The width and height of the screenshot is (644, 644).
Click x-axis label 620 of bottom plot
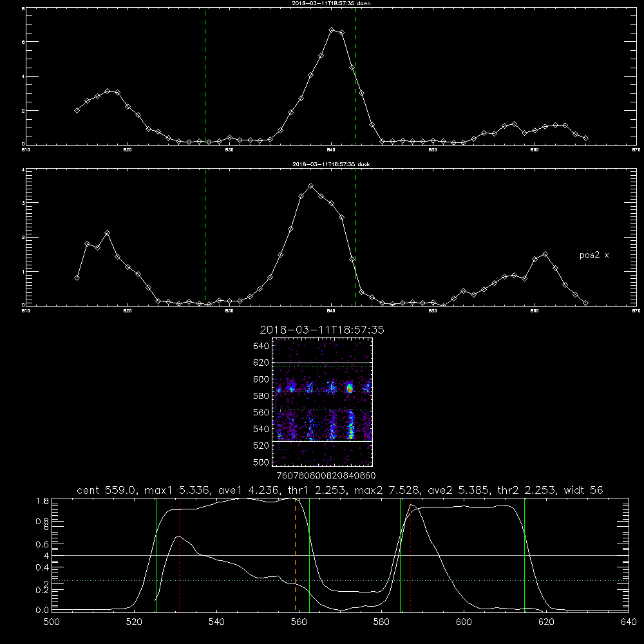(546, 622)
